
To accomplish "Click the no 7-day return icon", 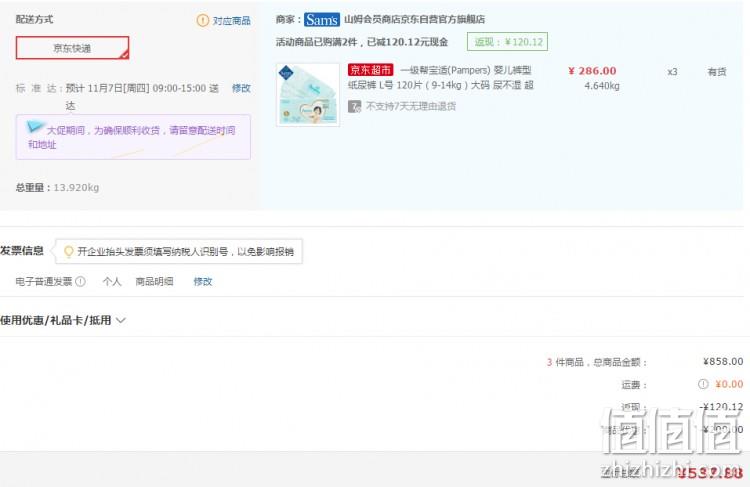I will (x=354, y=106).
